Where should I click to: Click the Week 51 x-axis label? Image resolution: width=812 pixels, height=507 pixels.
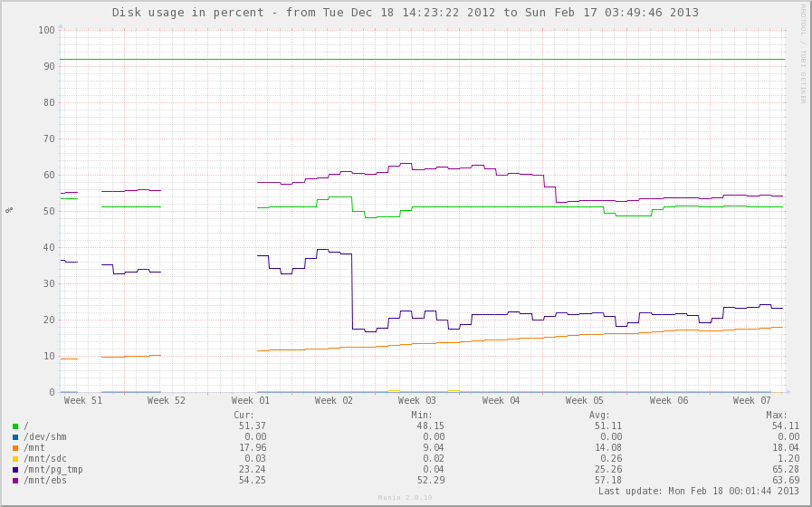point(82,401)
